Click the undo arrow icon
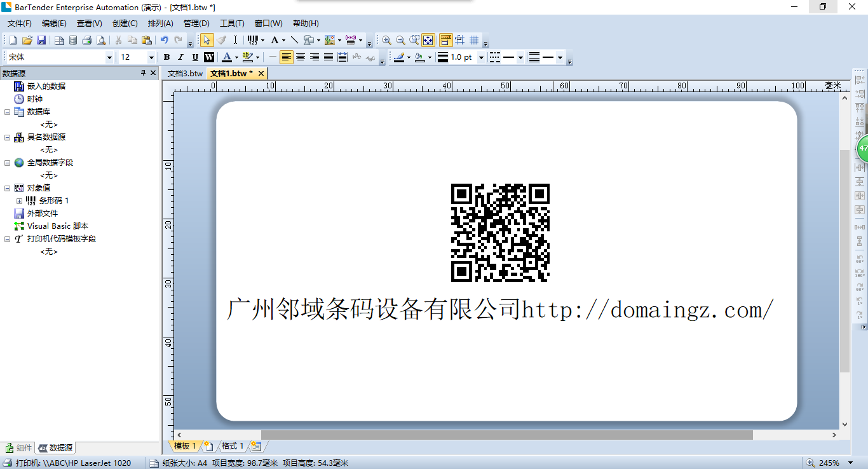 click(165, 40)
